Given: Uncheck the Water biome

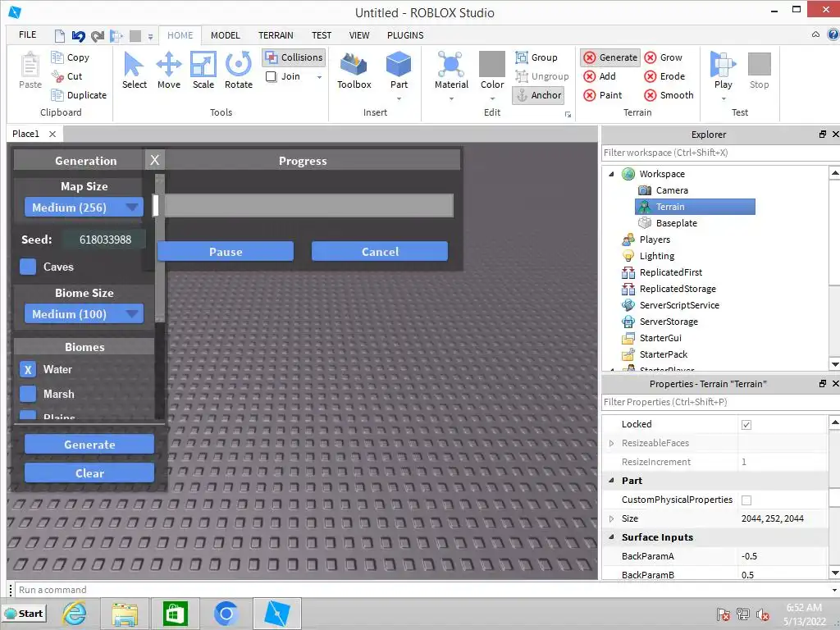Looking at the screenshot, I should pos(28,369).
